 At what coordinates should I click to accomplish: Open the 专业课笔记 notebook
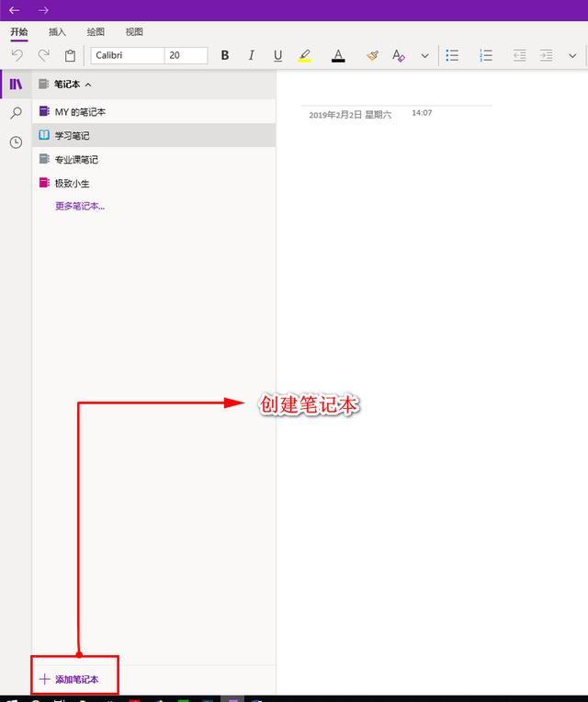tap(154, 159)
